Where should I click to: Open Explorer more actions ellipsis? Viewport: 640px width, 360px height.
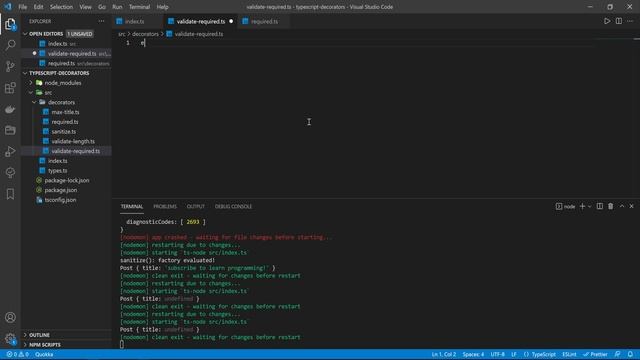tap(101, 21)
